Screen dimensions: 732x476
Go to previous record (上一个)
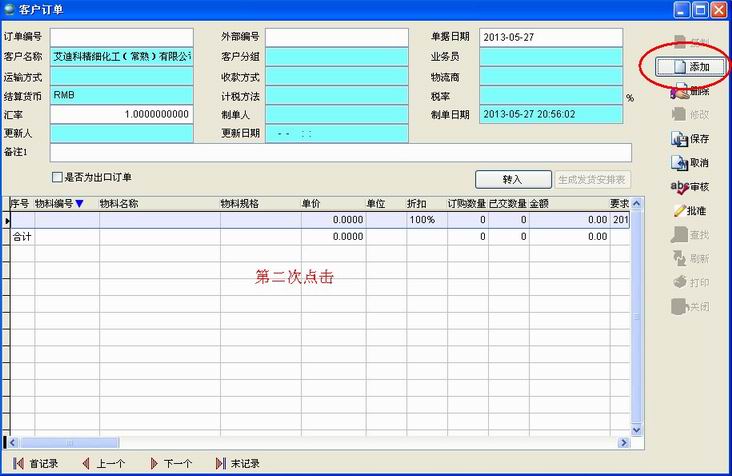coord(102,464)
